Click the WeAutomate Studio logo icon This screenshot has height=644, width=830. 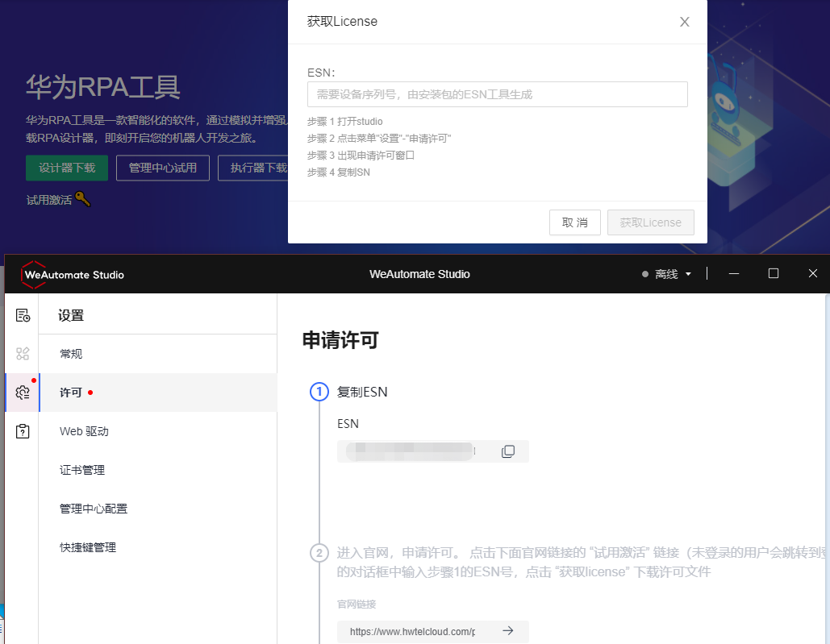(x=31, y=274)
